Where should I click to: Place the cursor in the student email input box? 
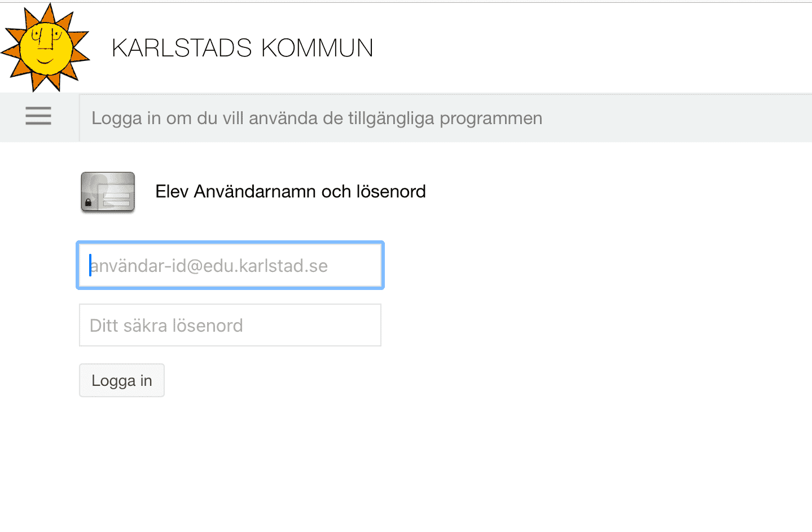click(x=230, y=265)
